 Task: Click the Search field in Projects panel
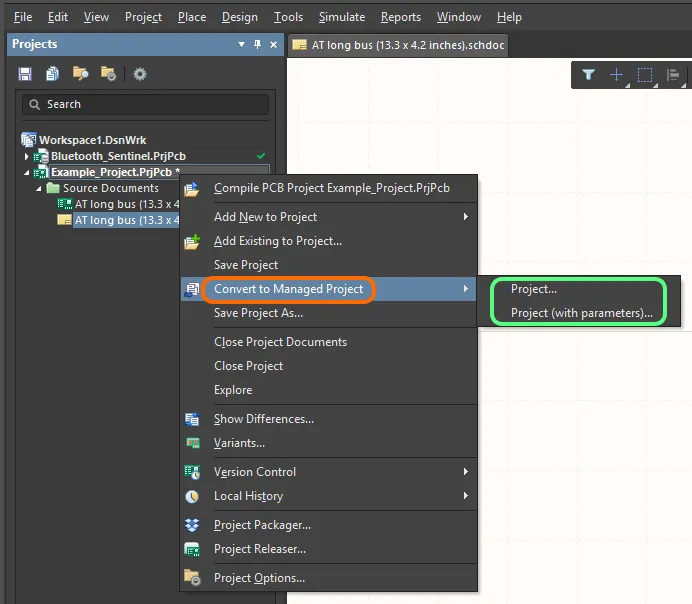[x=145, y=105]
